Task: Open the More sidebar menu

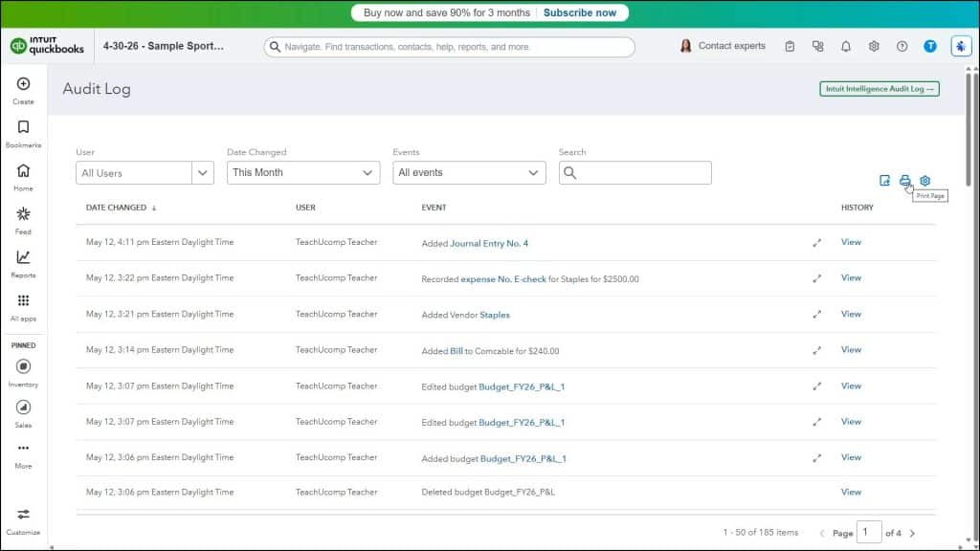Action: [x=23, y=454]
